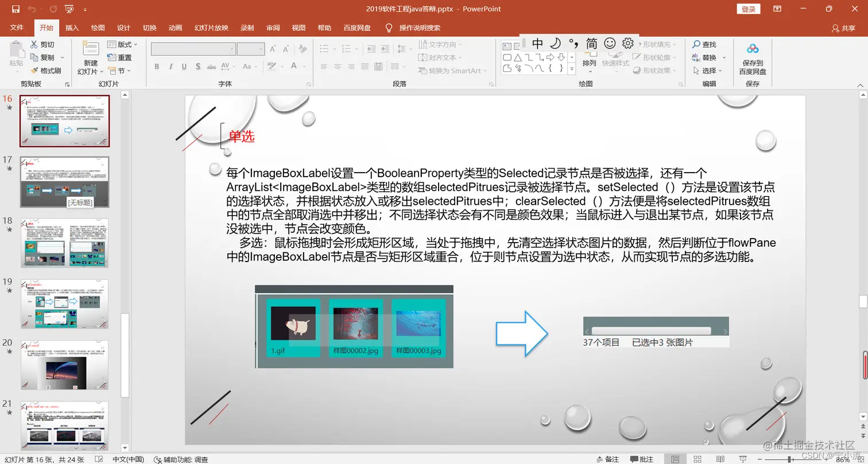Screen dimensions: 868x464
Task: Copy with the 复制 button
Action: [42, 57]
